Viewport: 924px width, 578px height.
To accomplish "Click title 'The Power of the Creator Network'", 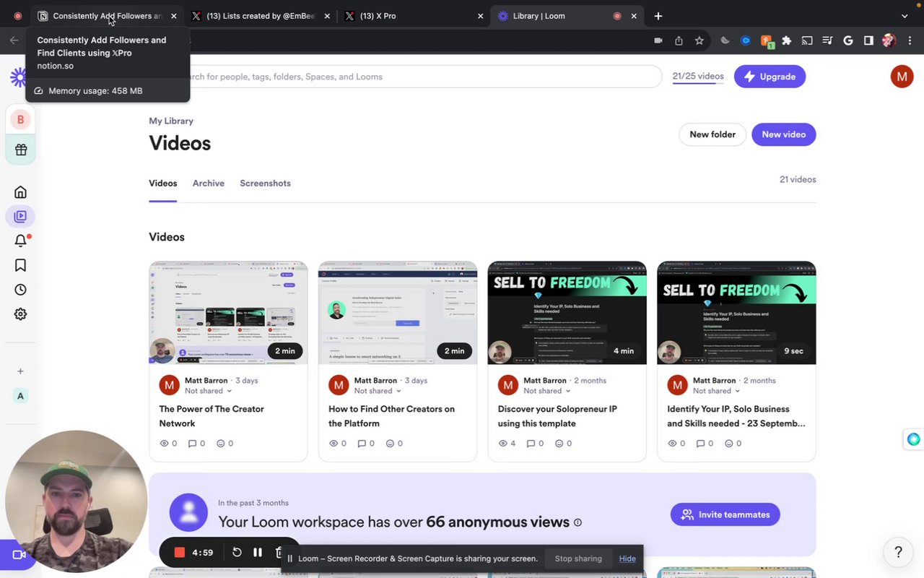I will click(x=212, y=416).
